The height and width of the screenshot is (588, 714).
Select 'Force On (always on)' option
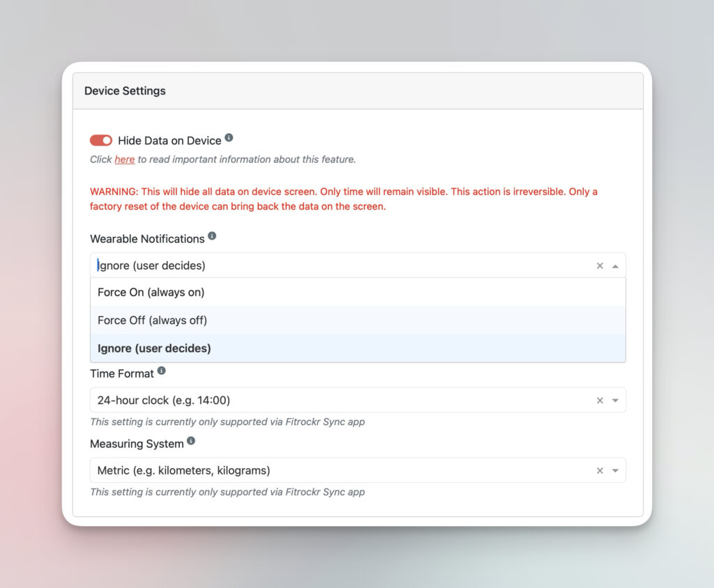tap(151, 293)
